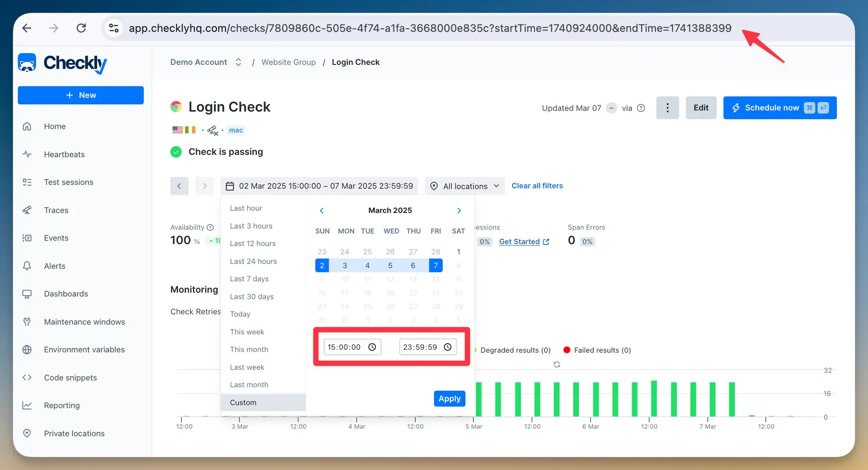868x470 pixels.
Task: Click the browser back arrow
Action: [x=27, y=28]
